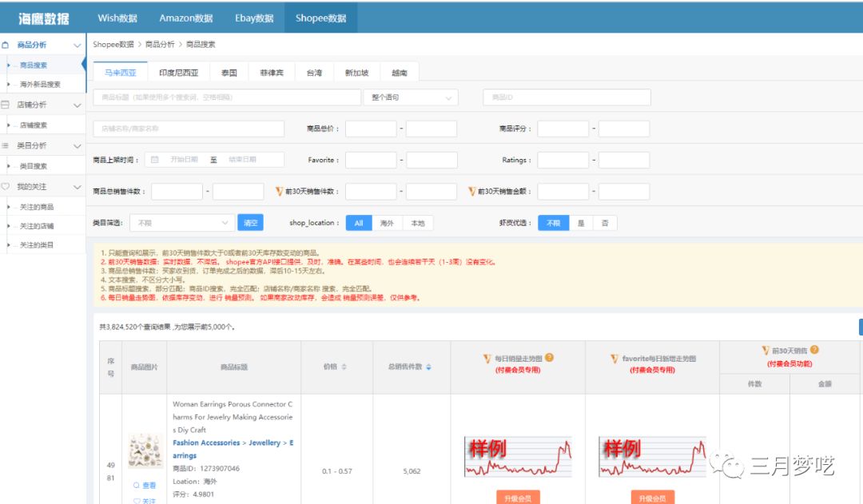
Task: Sort by total sales using 总销售件数 arrows
Action: pyautogui.click(x=428, y=367)
